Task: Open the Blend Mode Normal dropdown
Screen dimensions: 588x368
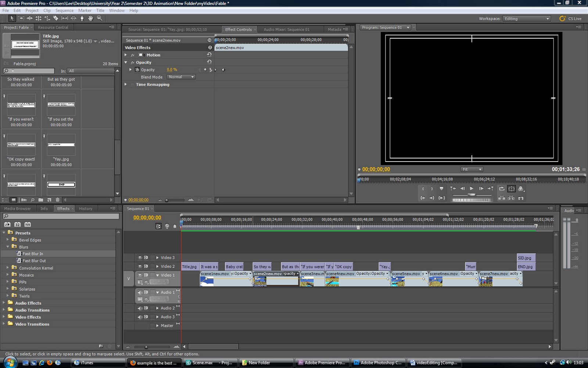Action: (181, 77)
